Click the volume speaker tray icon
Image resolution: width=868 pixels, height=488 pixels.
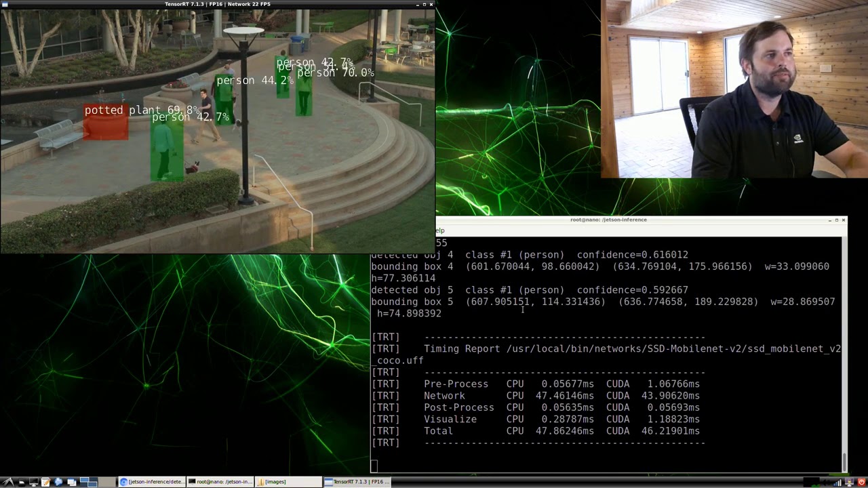pos(827,482)
